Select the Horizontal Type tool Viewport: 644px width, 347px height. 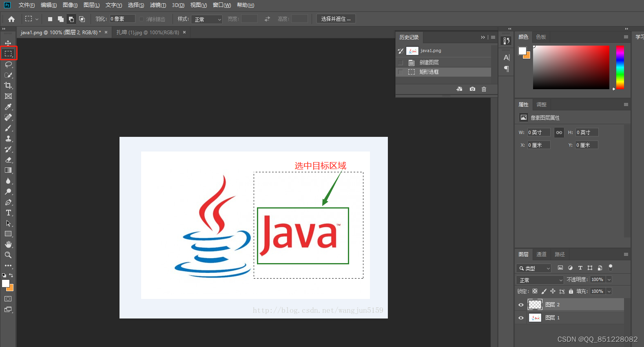coord(8,213)
